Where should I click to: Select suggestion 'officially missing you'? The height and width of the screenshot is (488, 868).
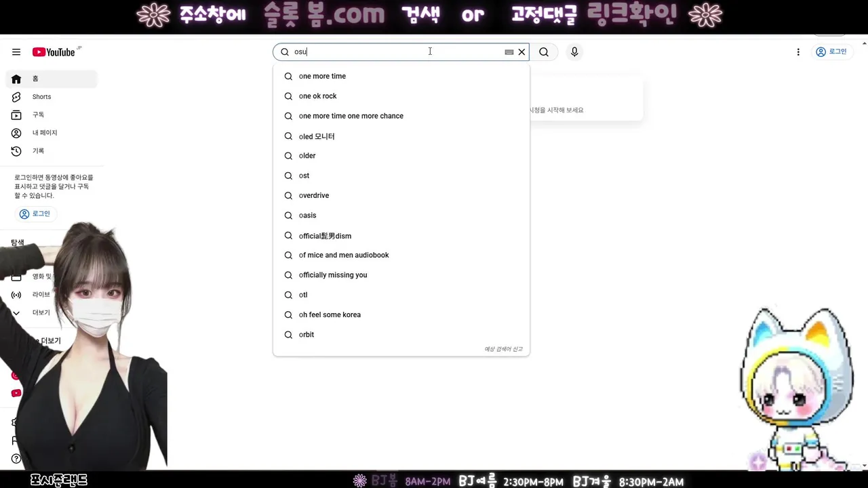click(401, 275)
